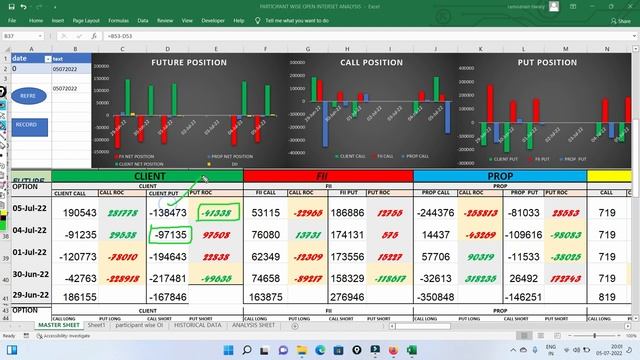Click the Share button

coord(621,20)
